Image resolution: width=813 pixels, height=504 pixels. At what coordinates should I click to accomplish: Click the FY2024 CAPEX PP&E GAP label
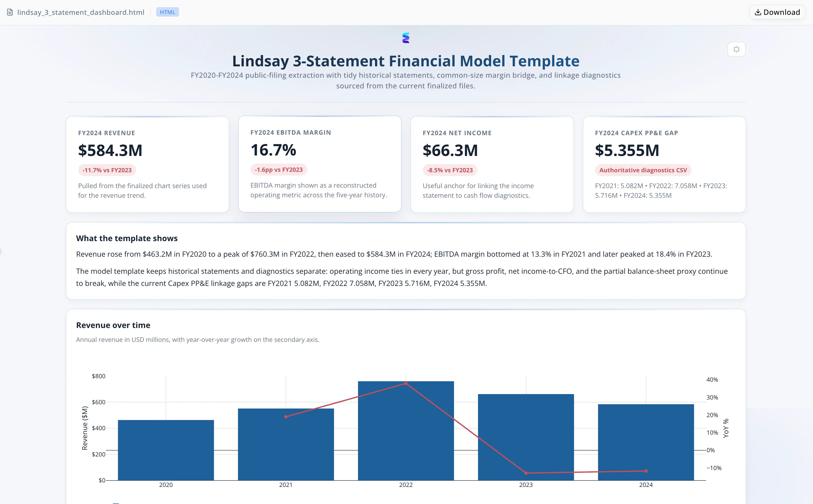pyautogui.click(x=636, y=133)
